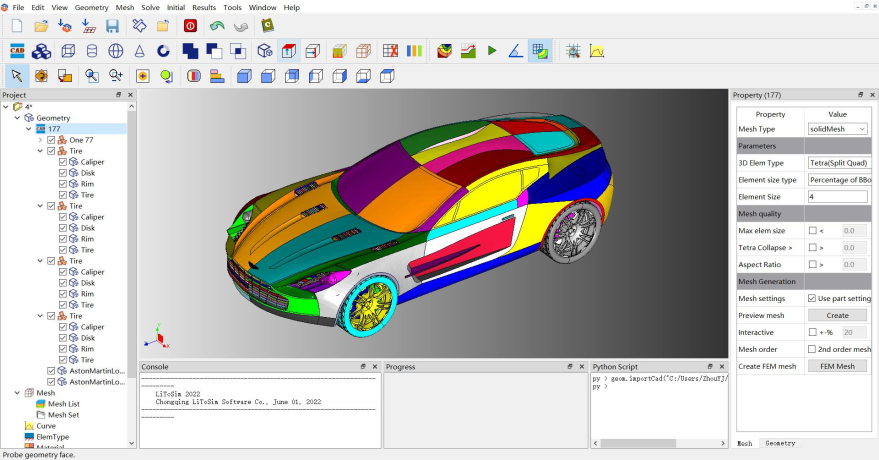Image resolution: width=879 pixels, height=460 pixels.
Task: Collapse the Mesh tree node
Action: pos(17,393)
